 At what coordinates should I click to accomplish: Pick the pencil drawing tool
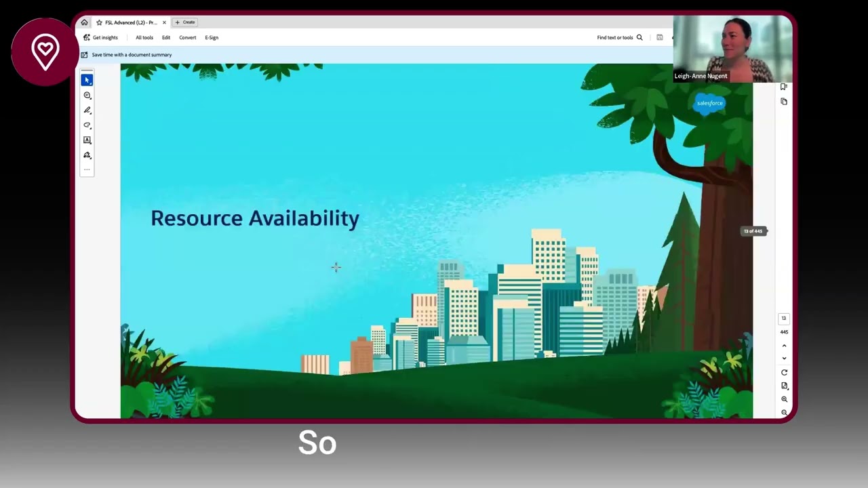[87, 110]
